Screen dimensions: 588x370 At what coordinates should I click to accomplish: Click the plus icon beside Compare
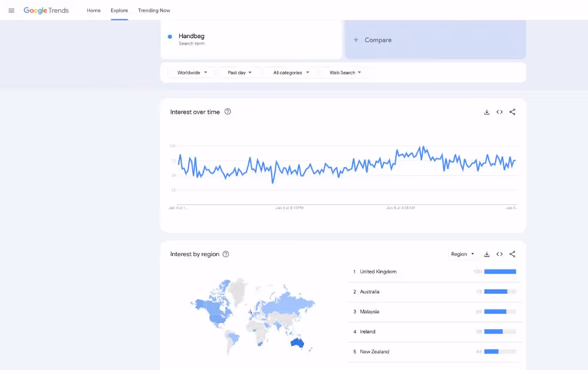coord(356,40)
